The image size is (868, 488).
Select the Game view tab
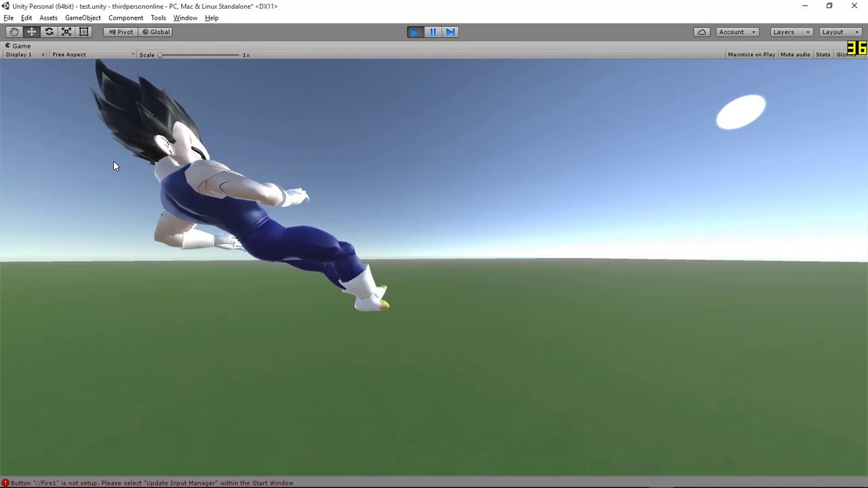18,45
